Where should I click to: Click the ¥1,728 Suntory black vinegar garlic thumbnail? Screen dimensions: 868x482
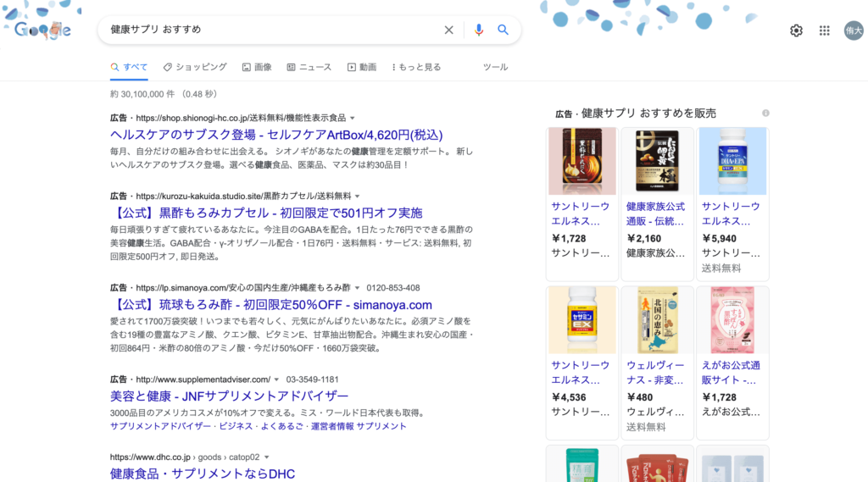581,161
